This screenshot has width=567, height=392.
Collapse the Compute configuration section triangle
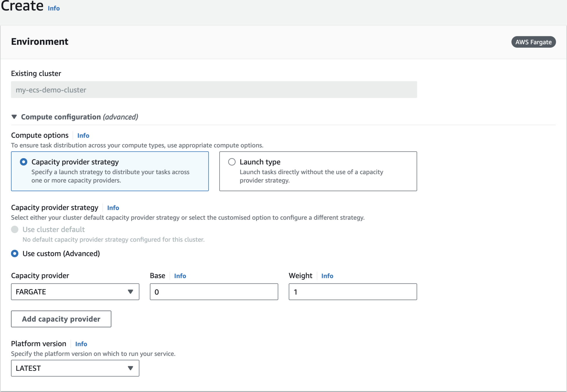pos(14,117)
